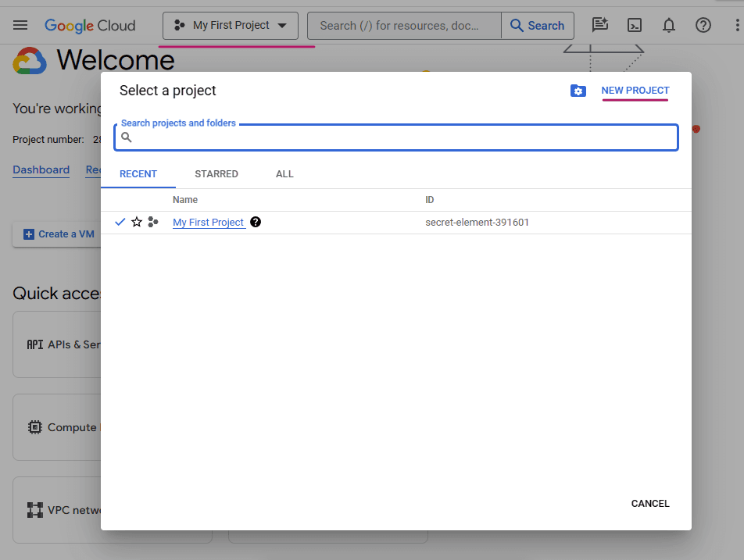Viewport: 744px width, 560px height.
Task: Open the help question mark icon
Action: 703,25
